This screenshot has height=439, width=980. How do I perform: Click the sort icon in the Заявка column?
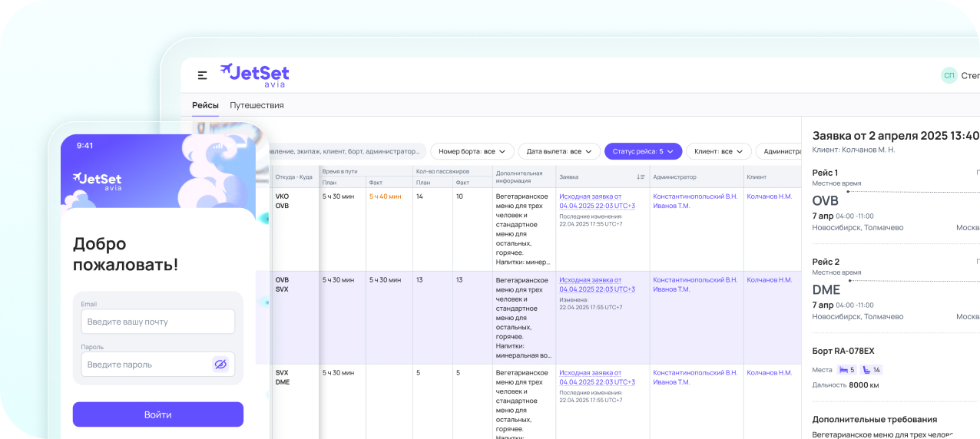[x=641, y=177]
